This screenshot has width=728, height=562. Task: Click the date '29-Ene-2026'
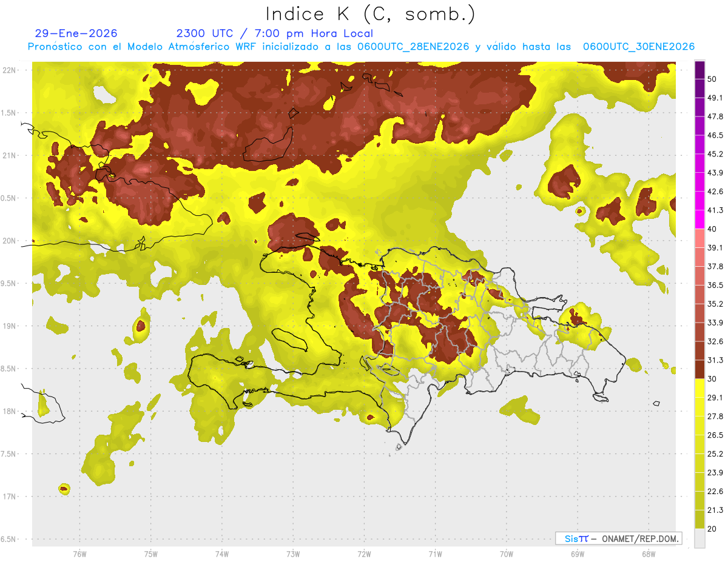coord(76,33)
